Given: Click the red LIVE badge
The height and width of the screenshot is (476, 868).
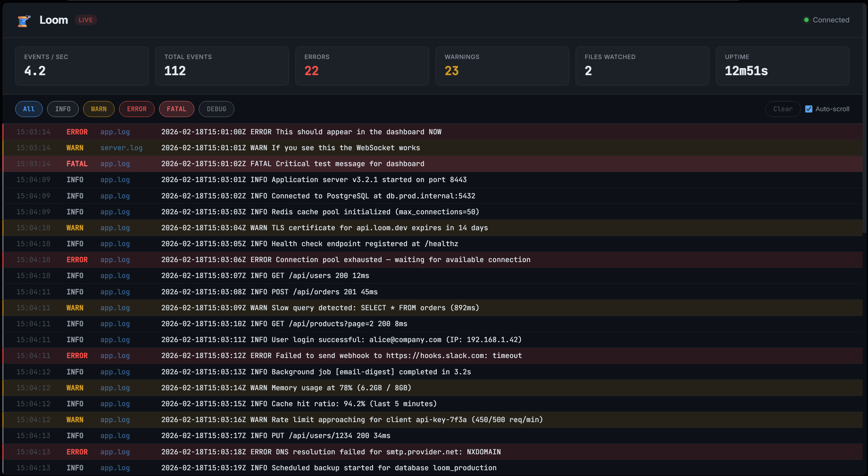Looking at the screenshot, I should point(85,20).
